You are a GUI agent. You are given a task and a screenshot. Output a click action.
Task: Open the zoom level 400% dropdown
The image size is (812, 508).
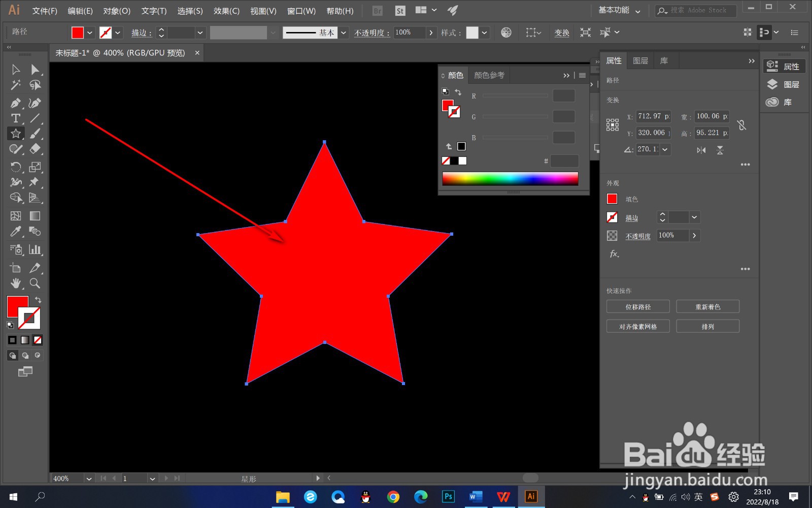pos(89,479)
